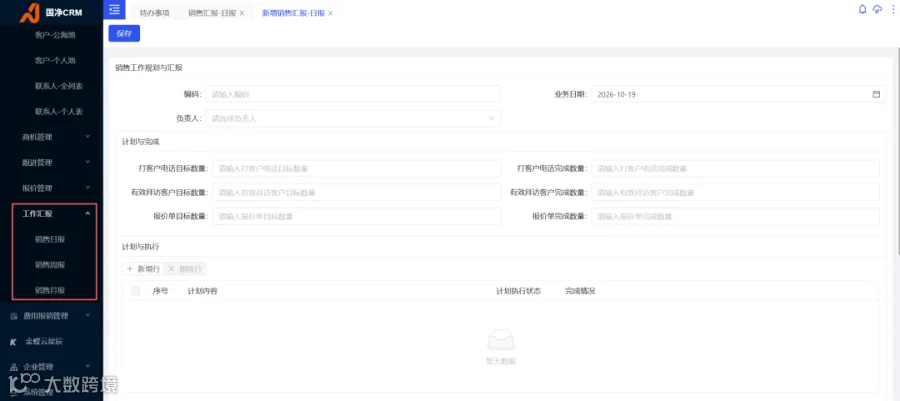This screenshot has height=401, width=900.
Task: Close the 销售汇报-日报 tab
Action: [x=242, y=13]
